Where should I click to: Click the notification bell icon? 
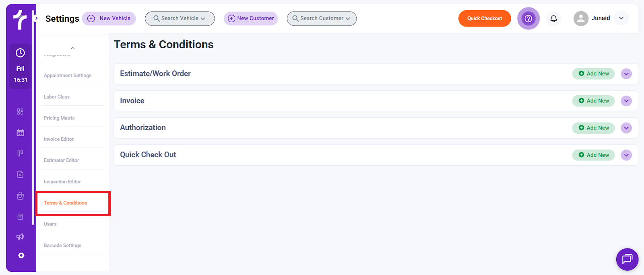[553, 18]
